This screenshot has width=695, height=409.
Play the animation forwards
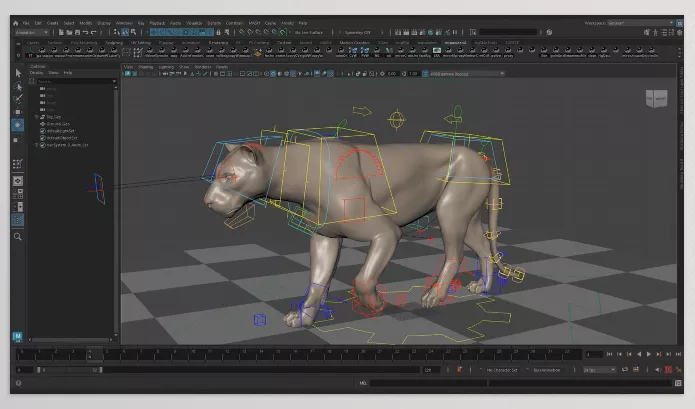[649, 354]
